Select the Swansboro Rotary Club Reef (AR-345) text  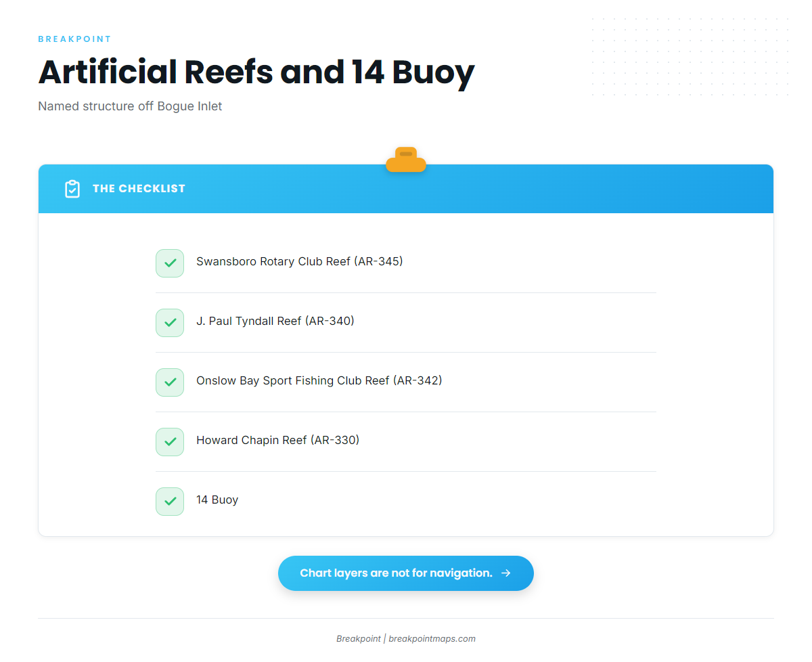pos(300,261)
